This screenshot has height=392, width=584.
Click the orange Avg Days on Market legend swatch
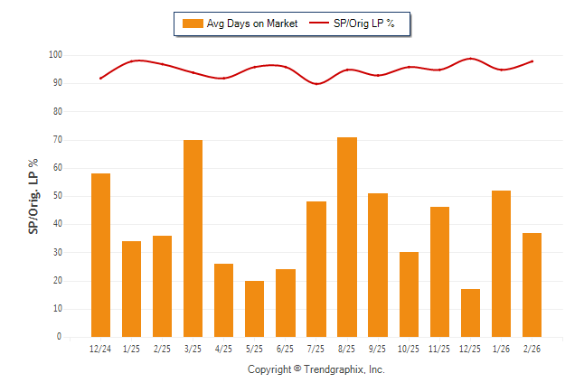192,23
